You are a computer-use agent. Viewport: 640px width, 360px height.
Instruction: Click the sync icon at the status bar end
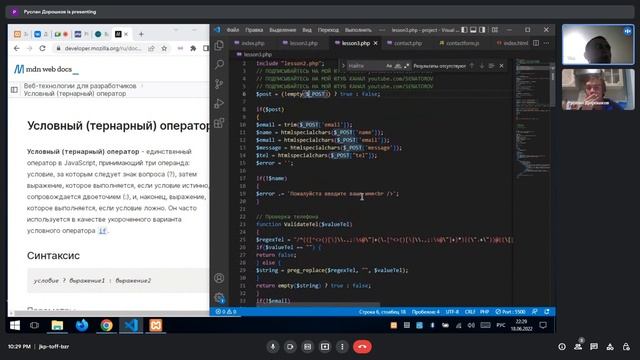(547, 312)
